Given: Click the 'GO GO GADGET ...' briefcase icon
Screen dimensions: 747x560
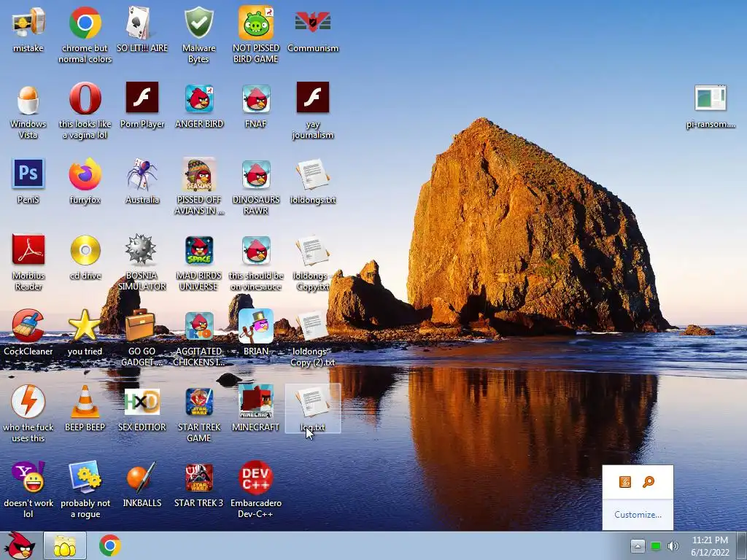Looking at the screenshot, I should 142,338.
